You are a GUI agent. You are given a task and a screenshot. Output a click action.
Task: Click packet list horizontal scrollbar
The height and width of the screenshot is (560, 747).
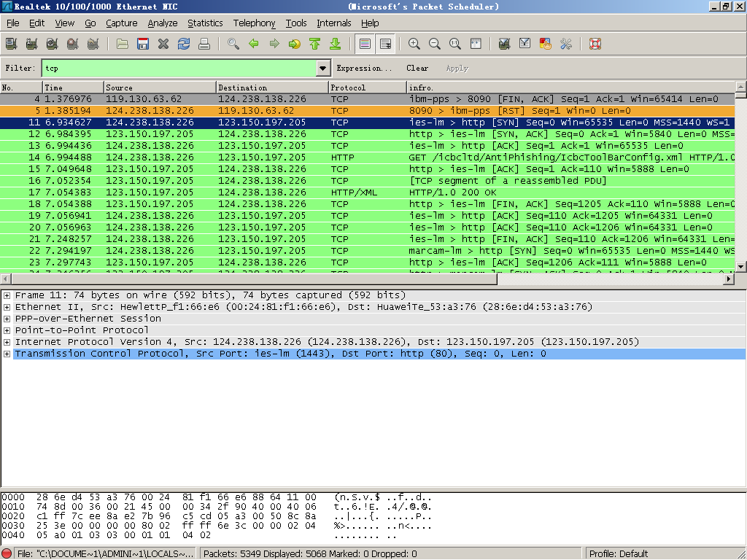coord(253,279)
